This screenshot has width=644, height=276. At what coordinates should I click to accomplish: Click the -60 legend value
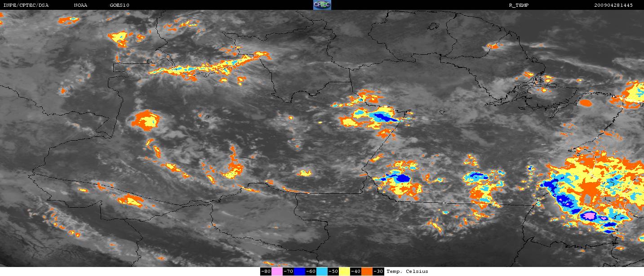tap(311, 272)
